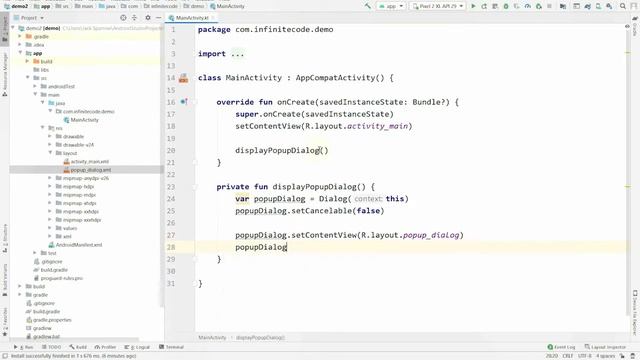Image resolution: width=640 pixels, height=360 pixels.
Task: Click the Collapse All icon in the Project panel
Action: pyautogui.click(x=134, y=18)
